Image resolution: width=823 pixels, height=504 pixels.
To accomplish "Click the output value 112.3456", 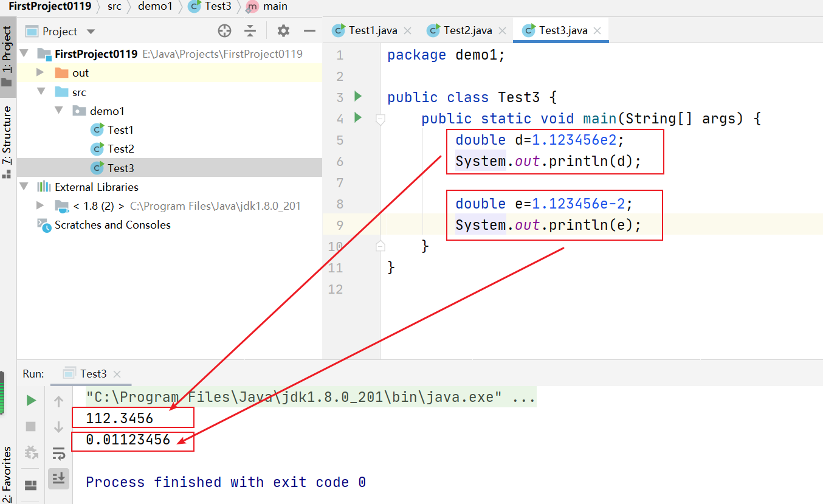I will pyautogui.click(x=120, y=418).
